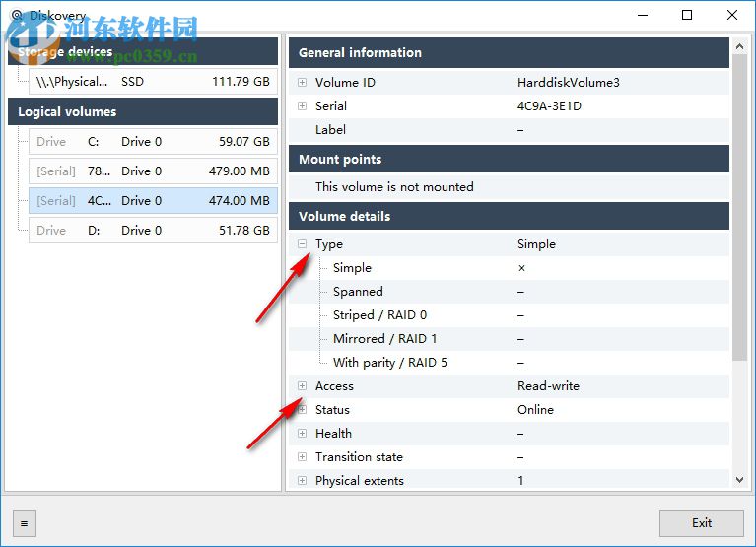Collapse the Type row

(302, 243)
